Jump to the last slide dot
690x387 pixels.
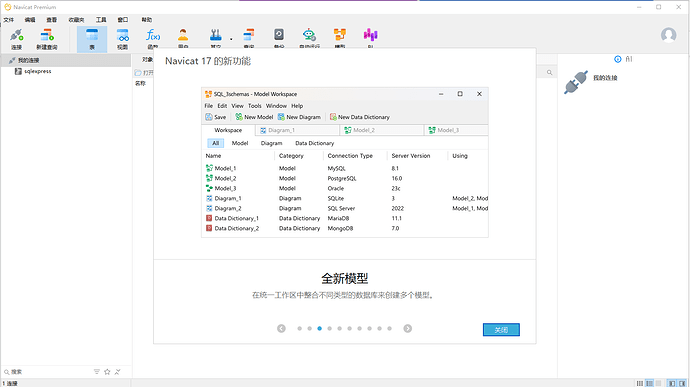(x=389, y=328)
